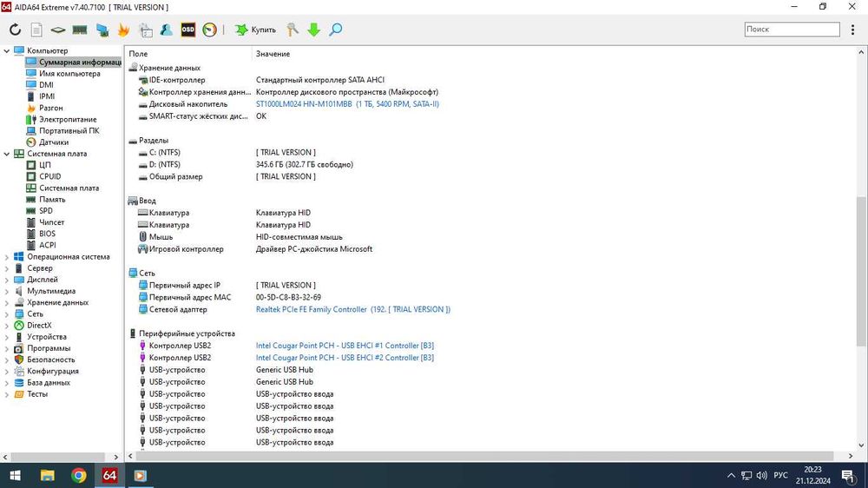Collapse the Системная плата tree node
Screen dimensions: 868x488
(6, 154)
